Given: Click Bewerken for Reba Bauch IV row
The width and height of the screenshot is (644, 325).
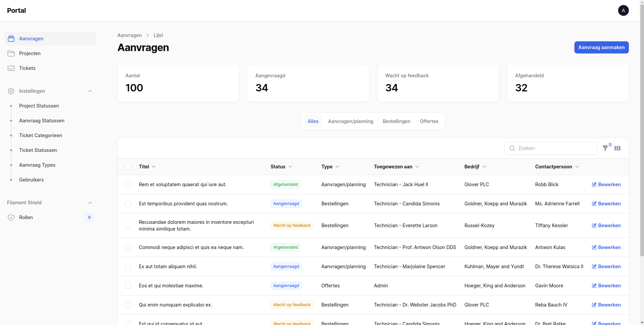Looking at the screenshot, I should [606, 305].
